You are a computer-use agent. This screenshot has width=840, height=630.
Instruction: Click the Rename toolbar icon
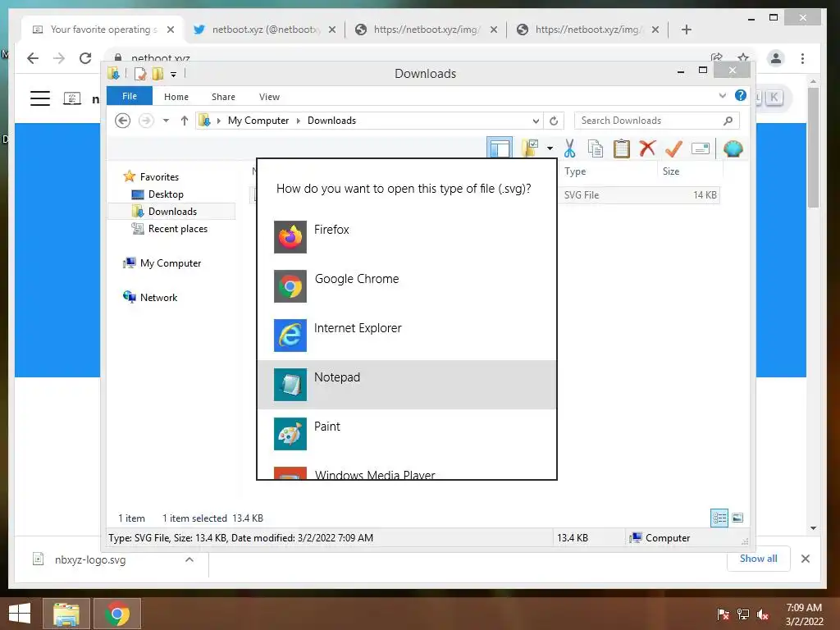(x=701, y=148)
